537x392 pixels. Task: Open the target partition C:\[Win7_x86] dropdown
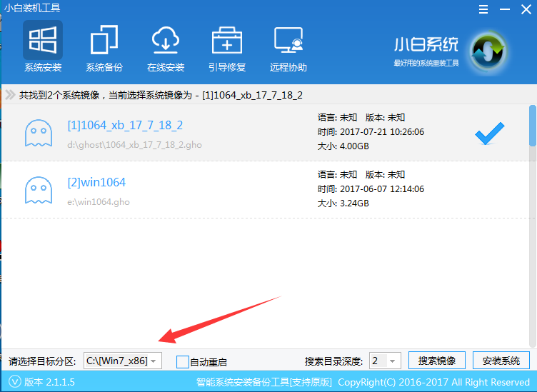(x=123, y=361)
